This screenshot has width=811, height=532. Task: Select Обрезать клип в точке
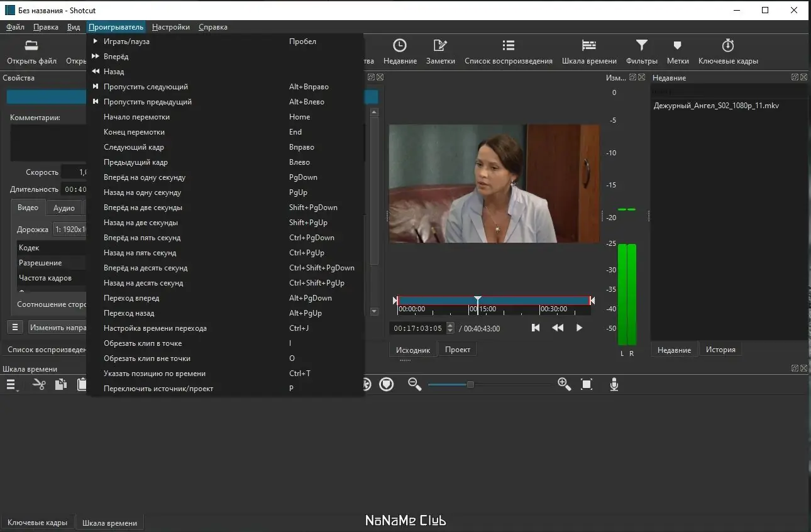pos(225,343)
